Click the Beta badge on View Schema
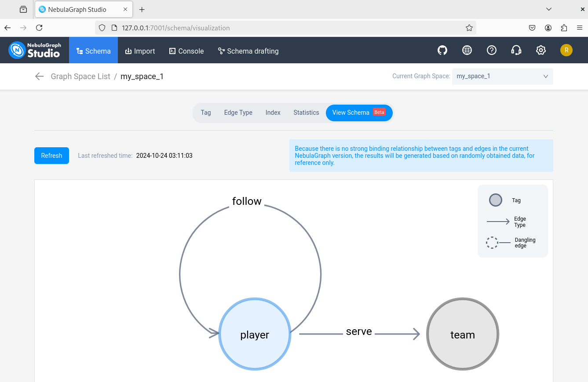The height and width of the screenshot is (382, 588). coord(379,112)
